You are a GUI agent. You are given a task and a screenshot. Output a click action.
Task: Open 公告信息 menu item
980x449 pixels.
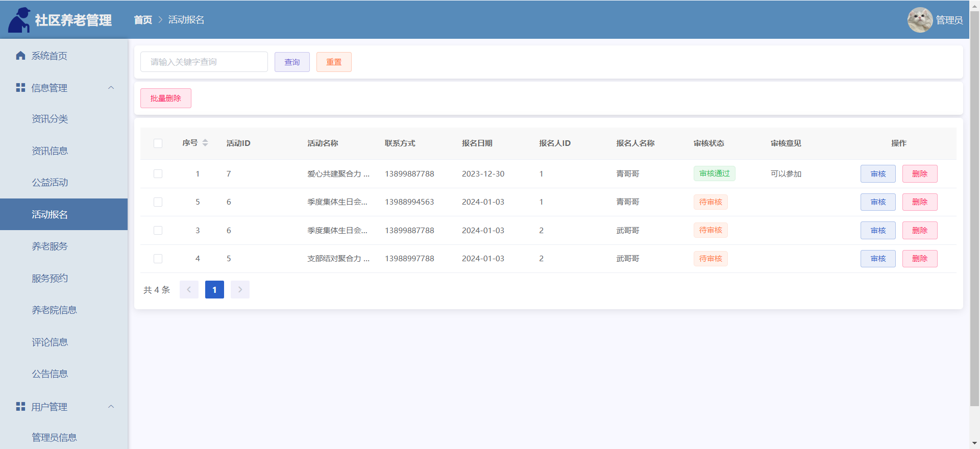pyautogui.click(x=64, y=374)
